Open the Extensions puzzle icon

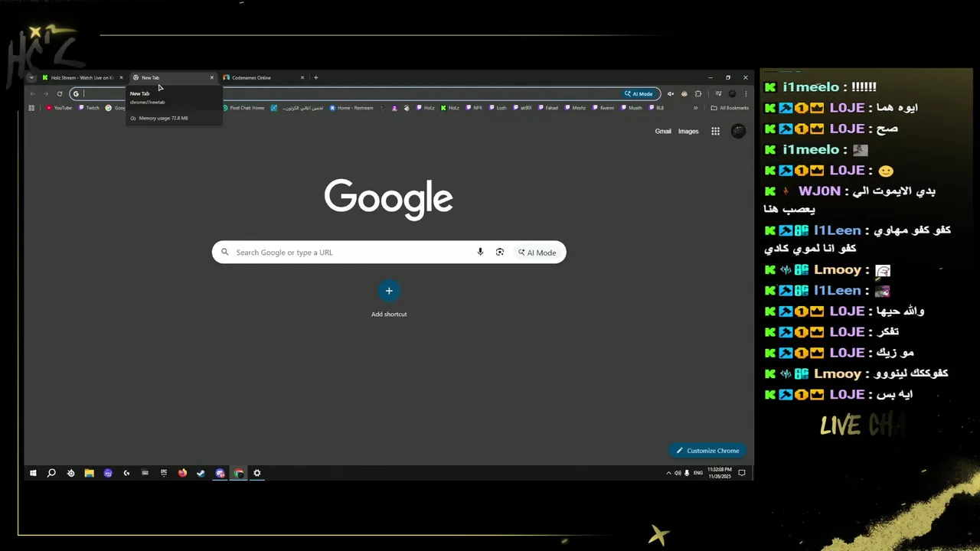pyautogui.click(x=698, y=94)
